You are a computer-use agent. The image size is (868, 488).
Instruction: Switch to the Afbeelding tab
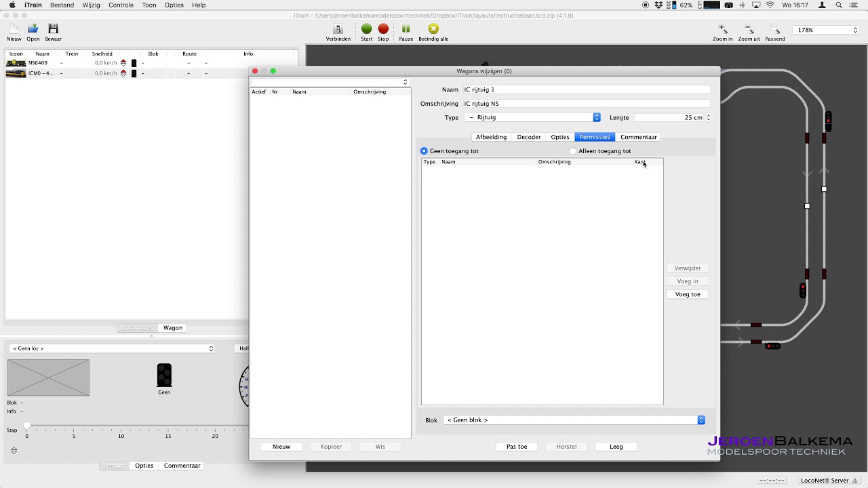click(x=491, y=137)
